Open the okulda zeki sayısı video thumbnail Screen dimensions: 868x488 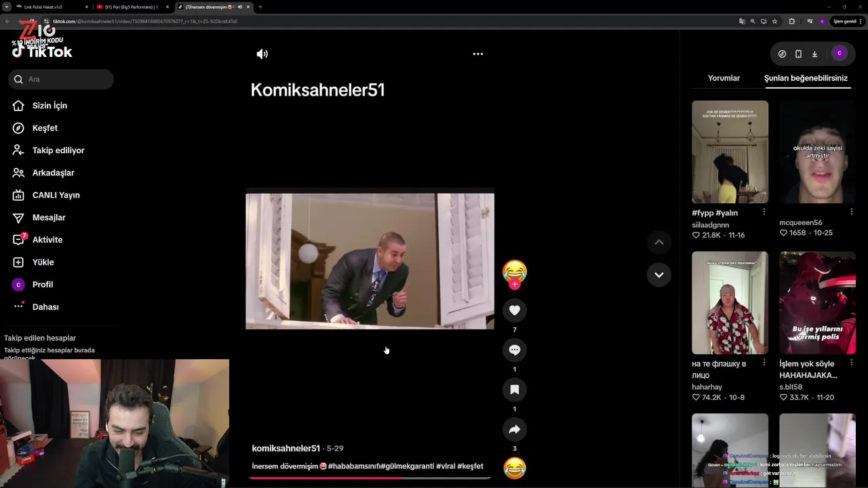click(817, 152)
